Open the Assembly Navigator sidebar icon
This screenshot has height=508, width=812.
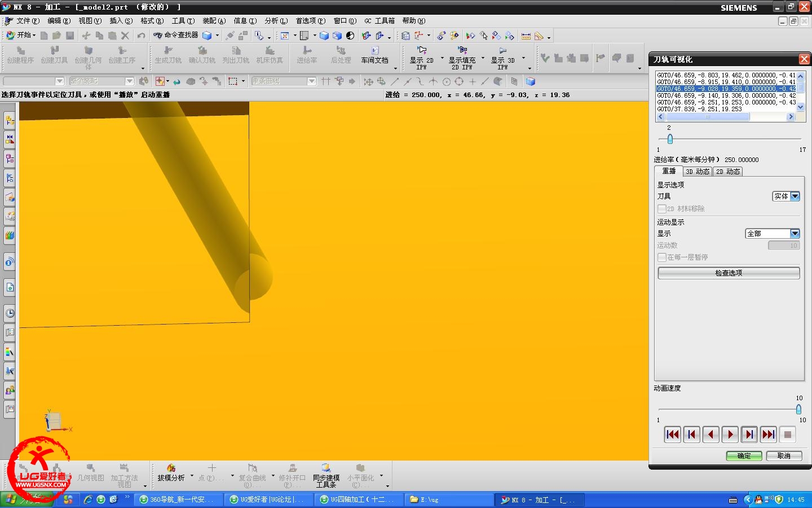click(x=10, y=120)
